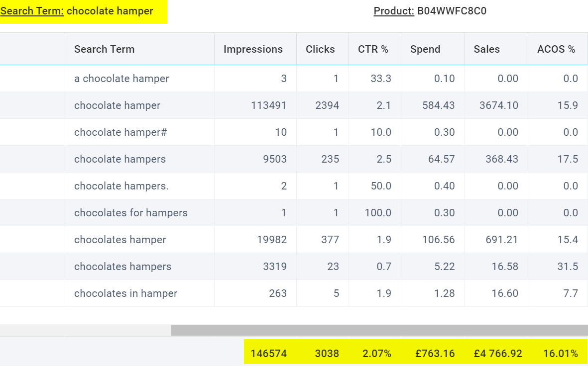Sort by the Search Term column header

coord(104,49)
